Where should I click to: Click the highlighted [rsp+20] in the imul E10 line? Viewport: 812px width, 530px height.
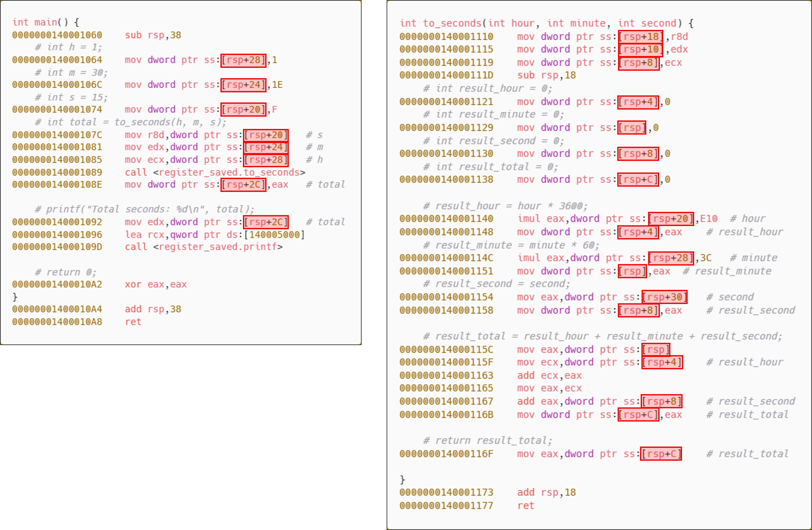(x=671, y=219)
